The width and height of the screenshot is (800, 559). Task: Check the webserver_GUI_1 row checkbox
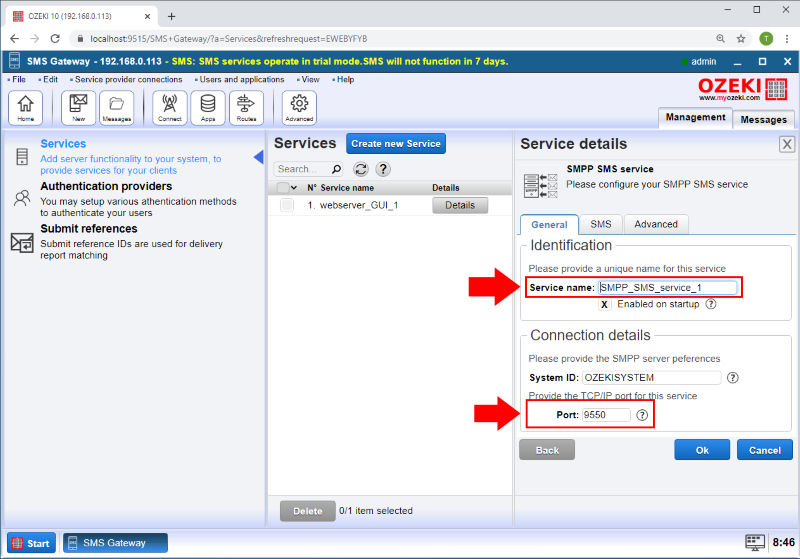tap(287, 205)
